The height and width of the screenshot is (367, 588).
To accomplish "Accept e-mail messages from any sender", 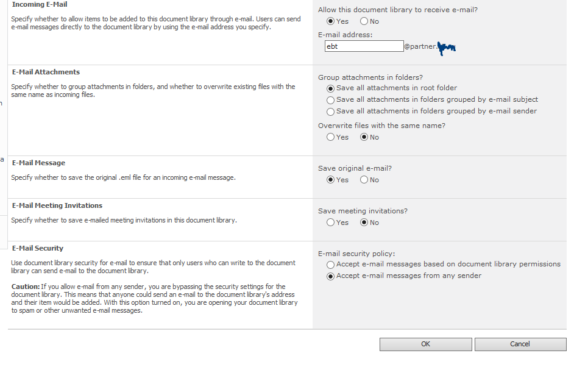I will 330,276.
